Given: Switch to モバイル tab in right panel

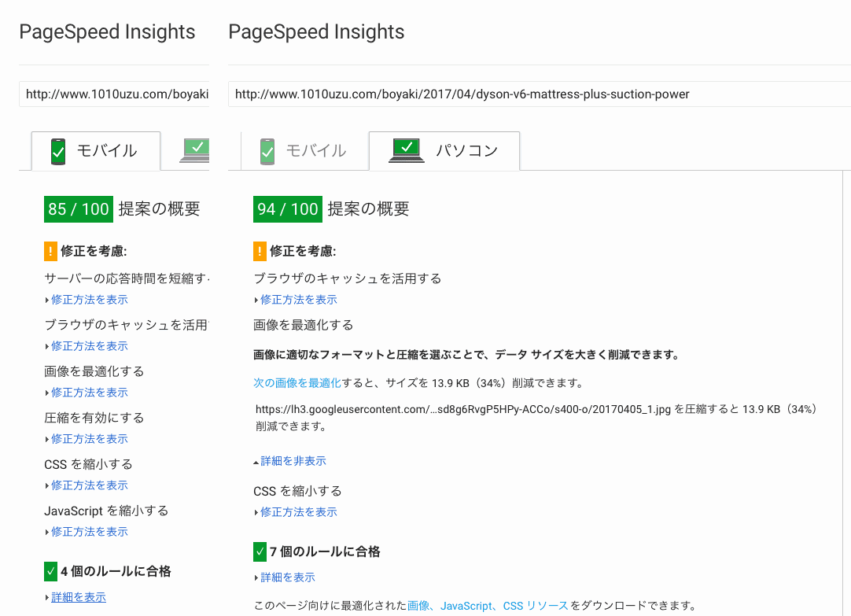Looking at the screenshot, I should coord(305,151).
